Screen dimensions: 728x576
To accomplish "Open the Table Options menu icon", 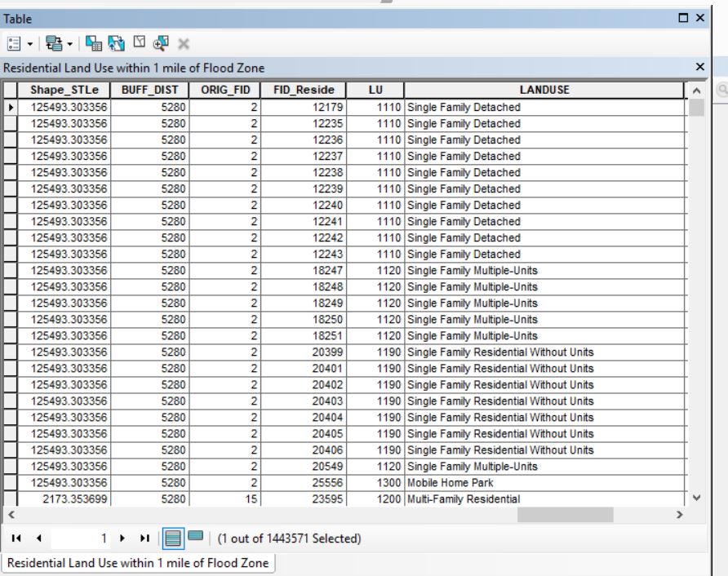I will pyautogui.click(x=14, y=44).
